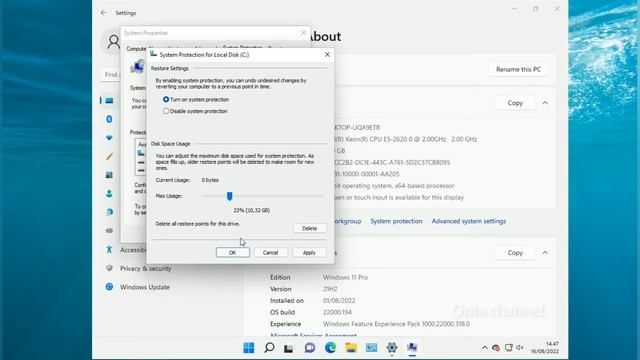The width and height of the screenshot is (640, 360).
Task: Launch Microsoft Edge from taskbar
Action: click(x=330, y=347)
